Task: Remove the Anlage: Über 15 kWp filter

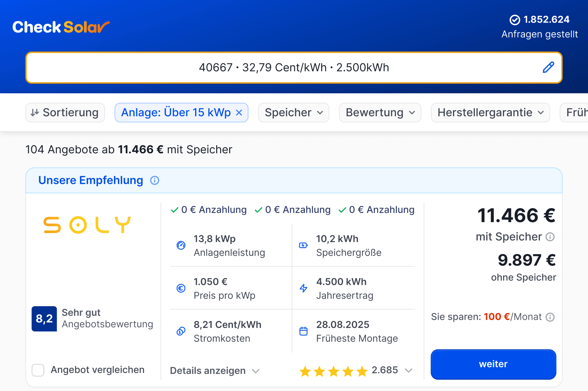Action: tap(239, 113)
